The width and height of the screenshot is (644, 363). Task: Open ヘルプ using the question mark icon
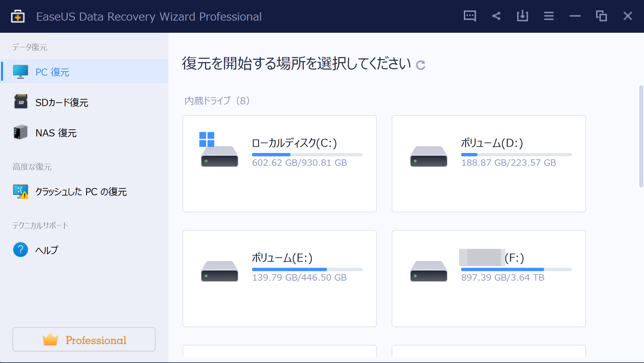coord(20,250)
